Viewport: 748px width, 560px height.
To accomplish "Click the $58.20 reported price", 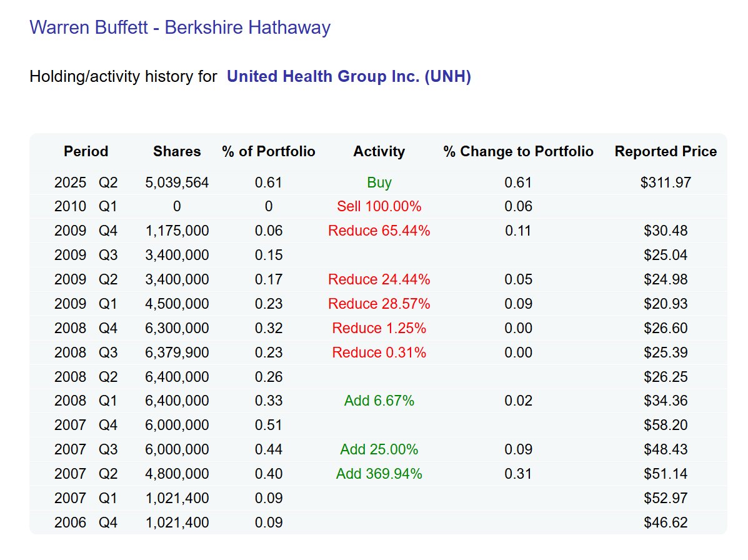I will coord(666,425).
